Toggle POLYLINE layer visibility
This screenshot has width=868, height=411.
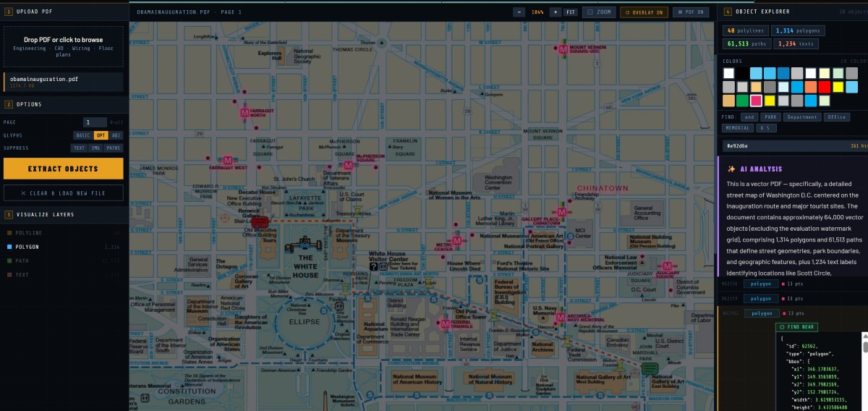63,233
